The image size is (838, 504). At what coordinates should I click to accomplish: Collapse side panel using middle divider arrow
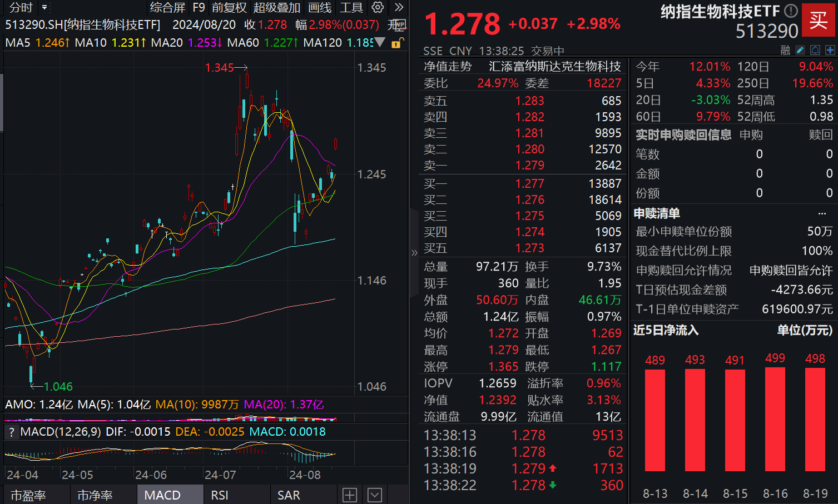pos(414,253)
